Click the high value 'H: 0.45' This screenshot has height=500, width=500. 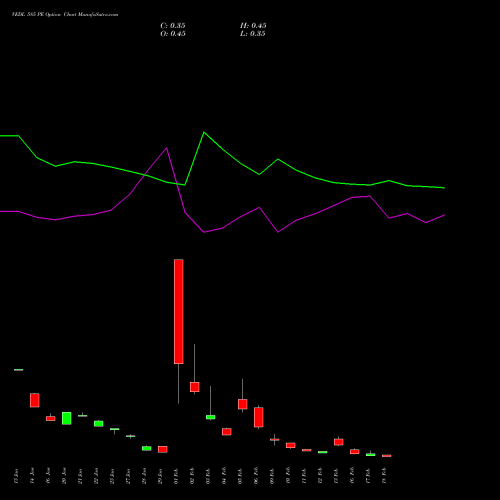tap(253, 26)
